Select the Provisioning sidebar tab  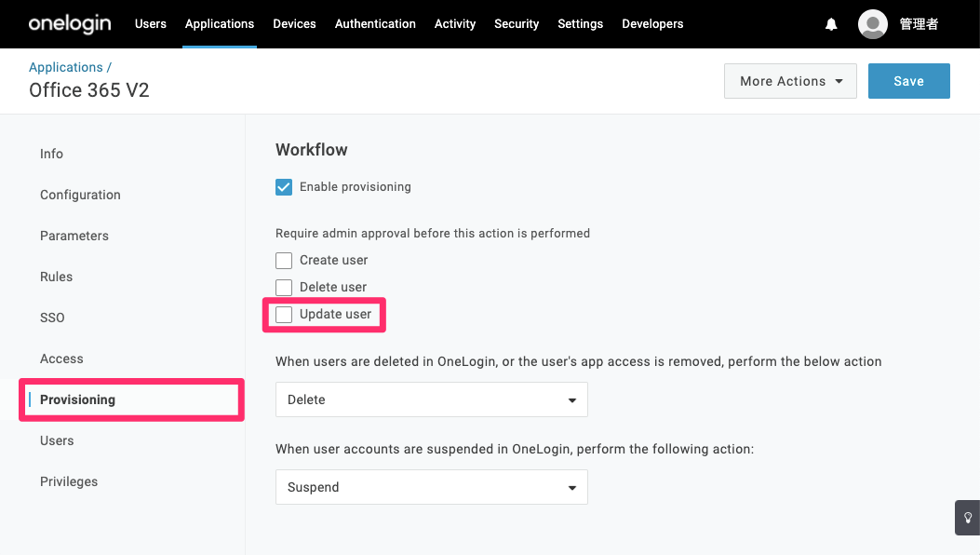pos(77,399)
